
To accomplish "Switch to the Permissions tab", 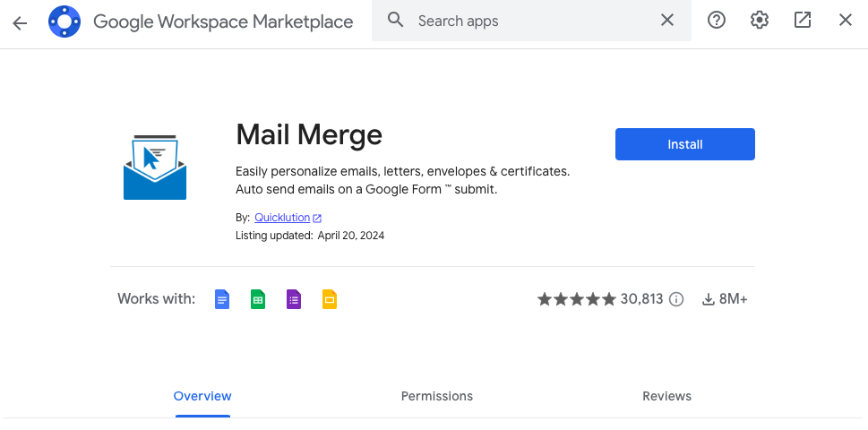I will point(437,396).
